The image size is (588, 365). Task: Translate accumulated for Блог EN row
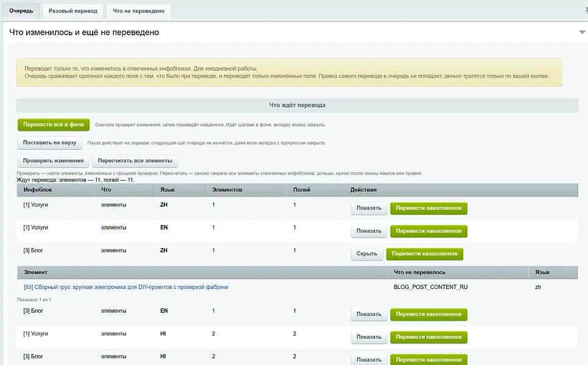429,315
